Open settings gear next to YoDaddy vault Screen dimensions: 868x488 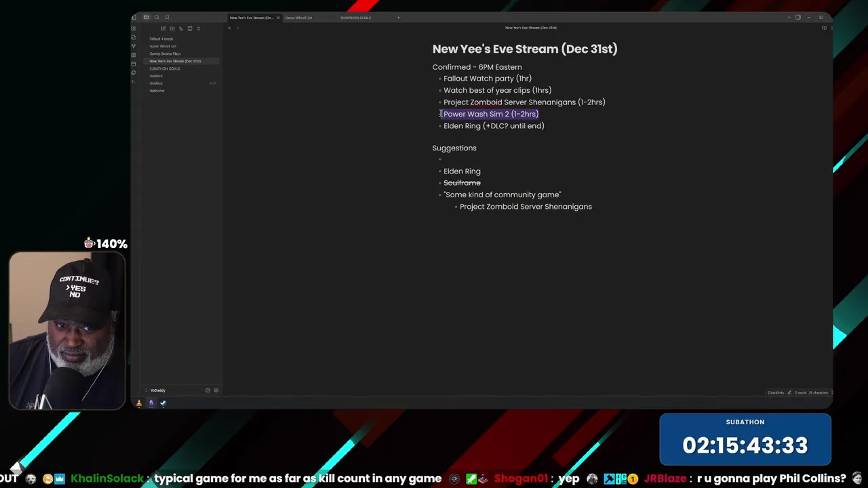coord(216,390)
